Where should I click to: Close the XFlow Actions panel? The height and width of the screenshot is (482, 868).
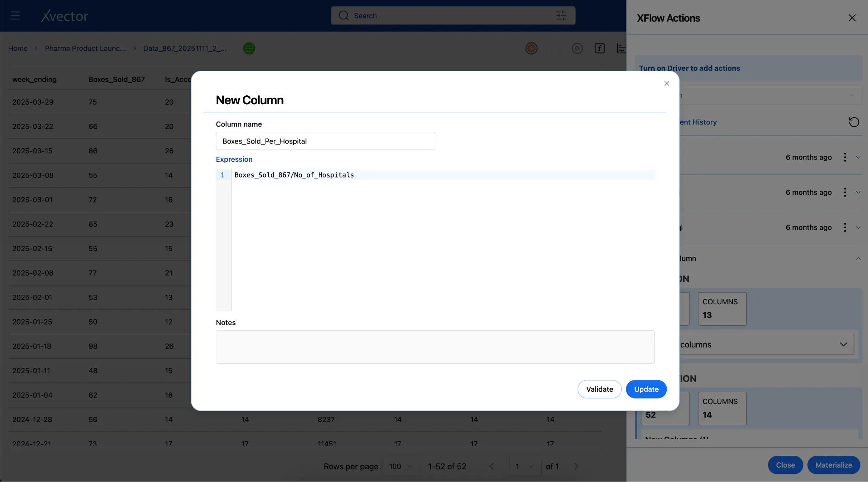coord(852,18)
